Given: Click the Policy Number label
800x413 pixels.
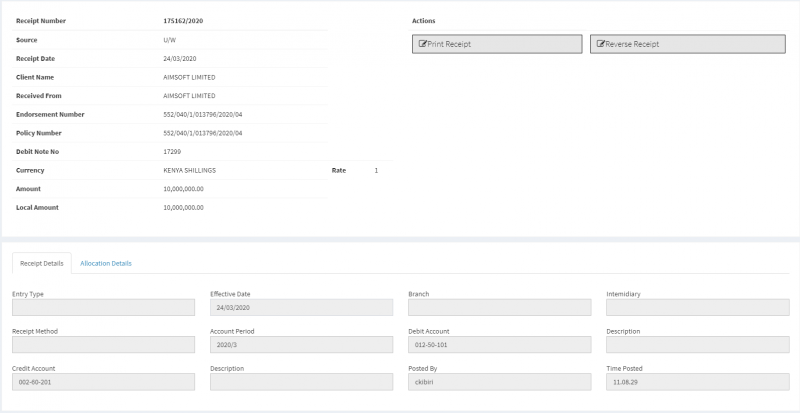Looking at the screenshot, I should (x=39, y=133).
